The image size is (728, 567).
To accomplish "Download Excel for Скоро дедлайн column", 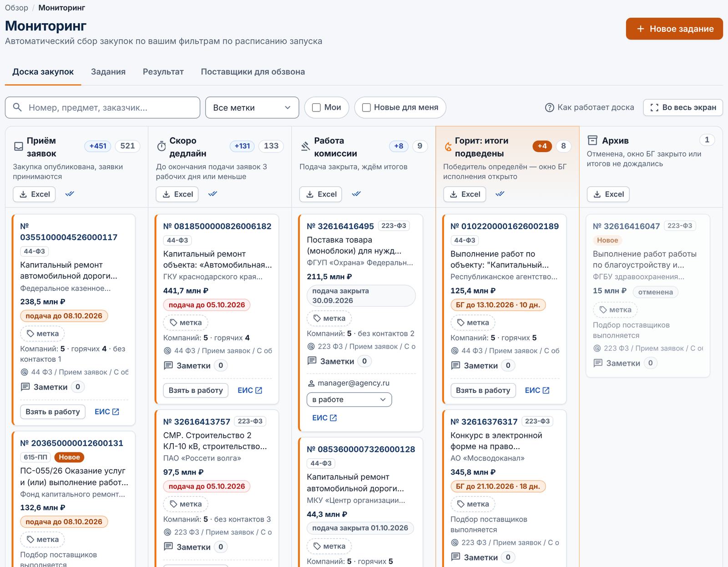I will [x=177, y=194].
